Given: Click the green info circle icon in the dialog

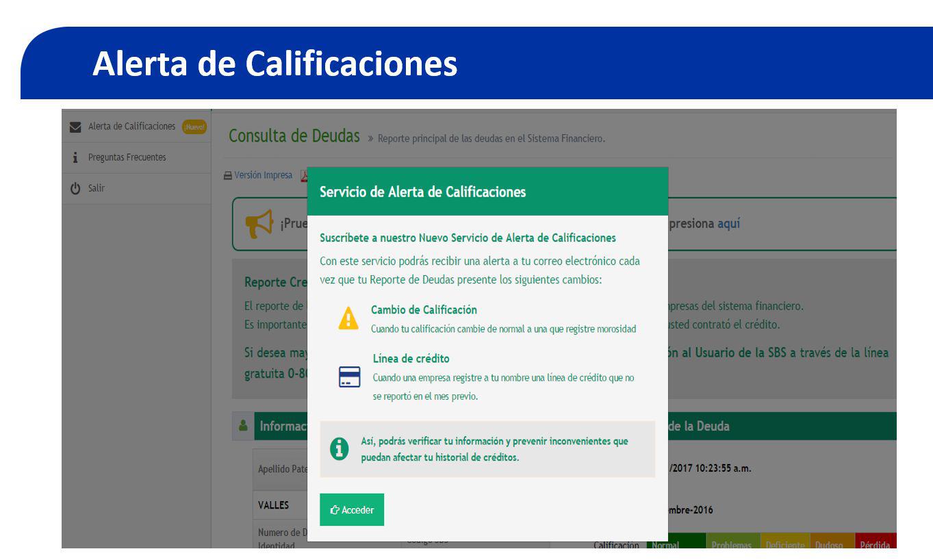Looking at the screenshot, I should [x=339, y=448].
